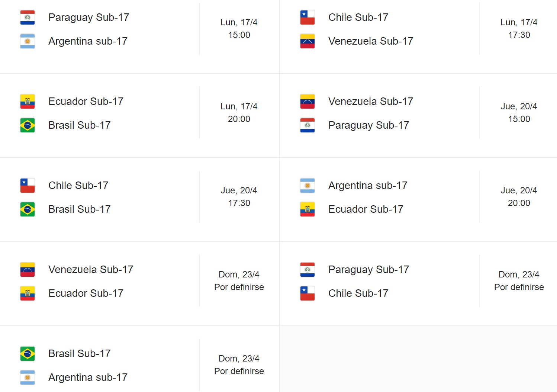Open Venezuela Sub-17 in Venezuela vs Ecuador match

[90, 270]
